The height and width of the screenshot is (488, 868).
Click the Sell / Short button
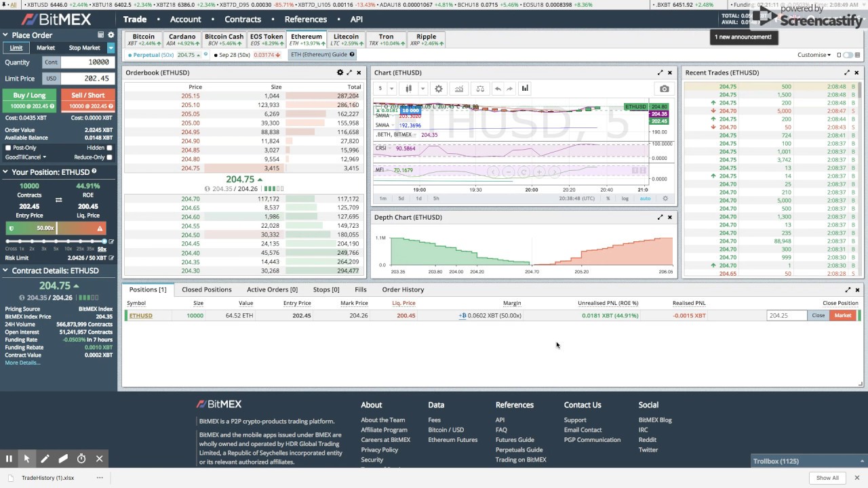pos(88,100)
